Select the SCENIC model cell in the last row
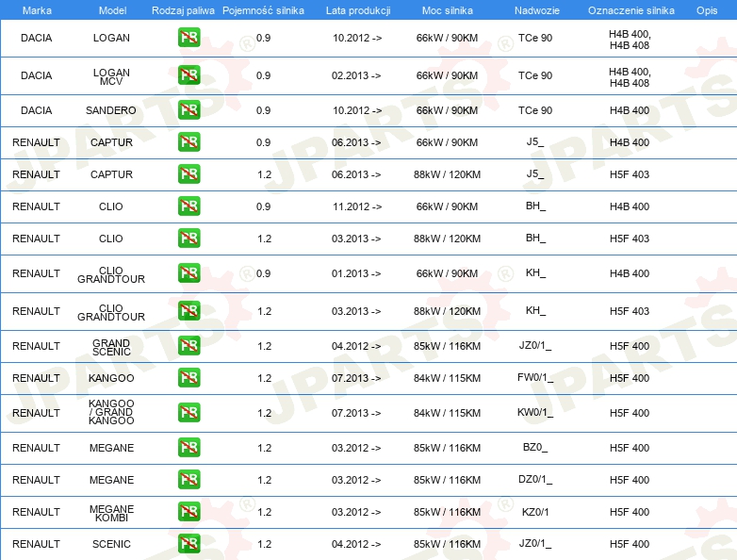The width and height of the screenshot is (737, 560). pyautogui.click(x=111, y=544)
